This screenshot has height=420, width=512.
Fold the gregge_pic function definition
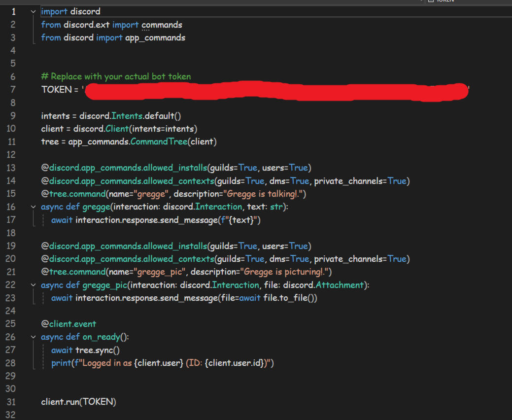[33, 285]
